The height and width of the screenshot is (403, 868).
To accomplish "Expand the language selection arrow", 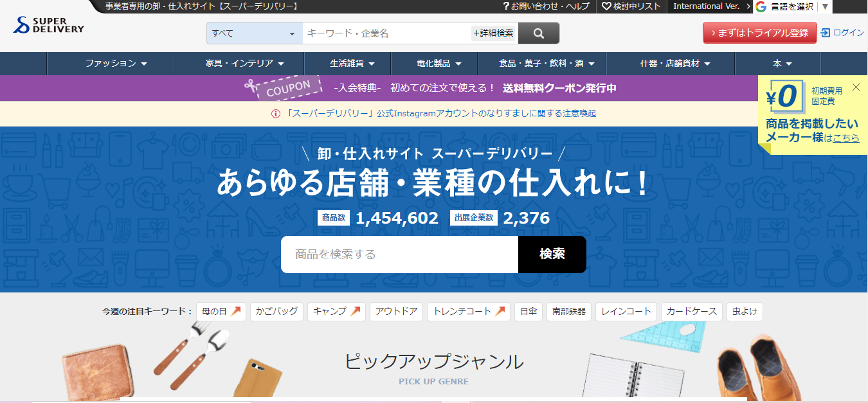I will coord(824,6).
